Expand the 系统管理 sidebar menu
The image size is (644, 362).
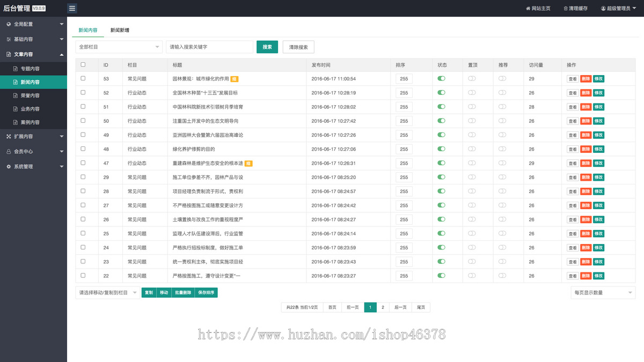point(33,166)
